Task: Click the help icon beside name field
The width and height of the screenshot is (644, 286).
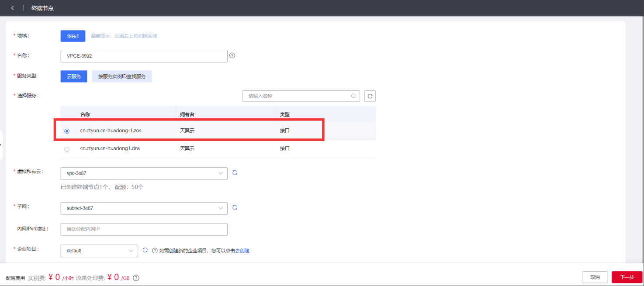Action: [232, 55]
